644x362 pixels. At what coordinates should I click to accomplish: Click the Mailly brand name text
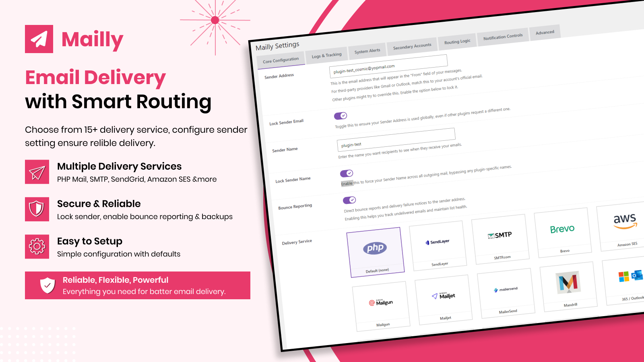pyautogui.click(x=92, y=40)
